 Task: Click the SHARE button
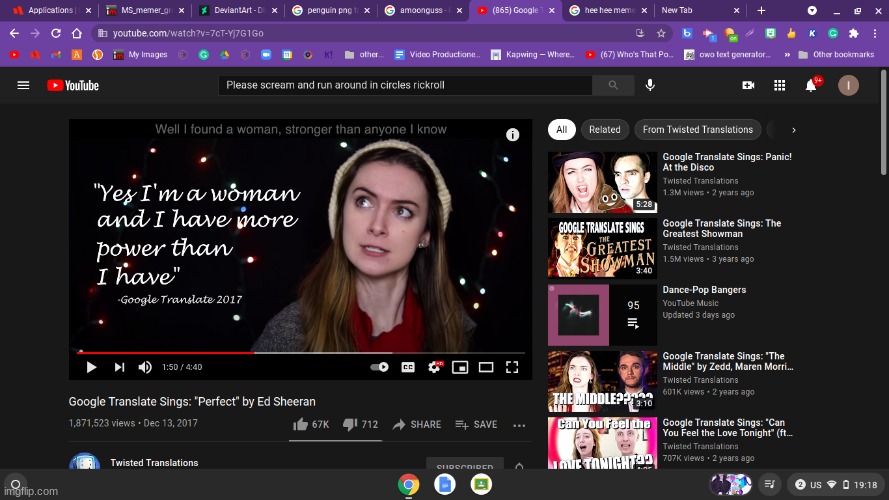click(x=417, y=424)
